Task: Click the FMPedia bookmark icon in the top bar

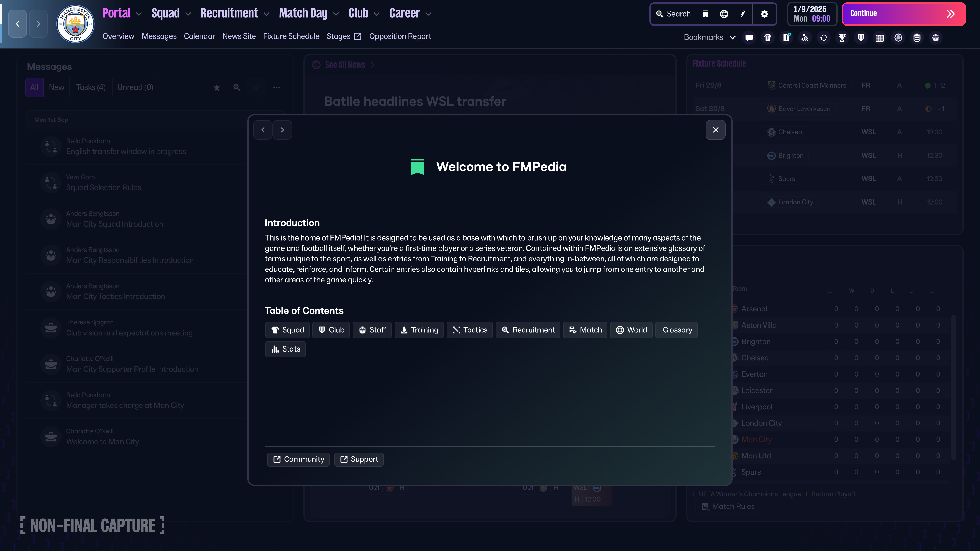Action: 705,14
